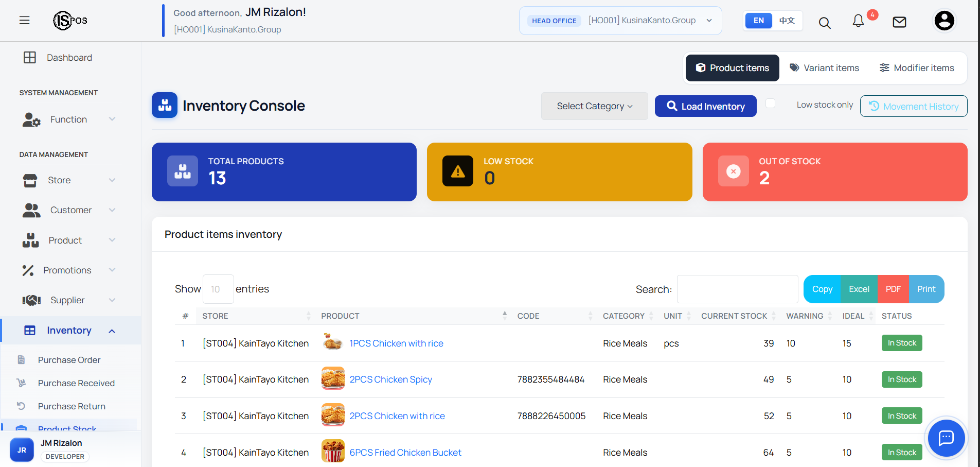Open the Select Category dropdown
This screenshot has width=980, height=467.
[594, 106]
